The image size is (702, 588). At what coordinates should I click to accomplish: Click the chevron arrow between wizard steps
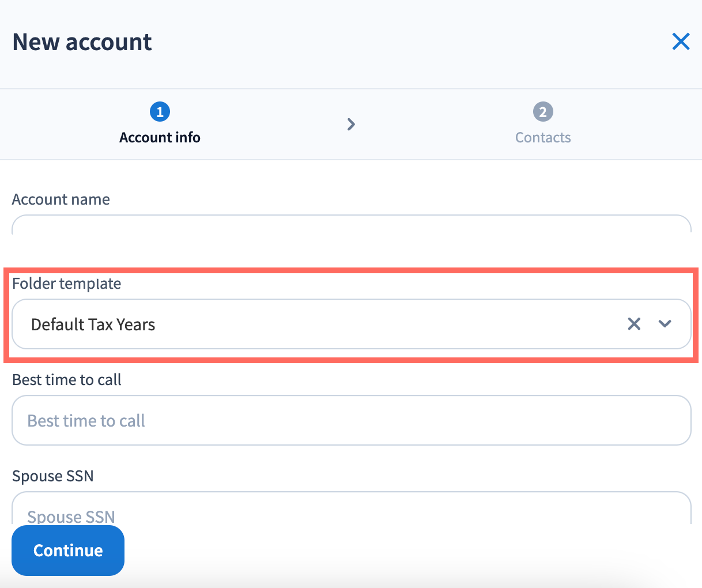click(351, 124)
